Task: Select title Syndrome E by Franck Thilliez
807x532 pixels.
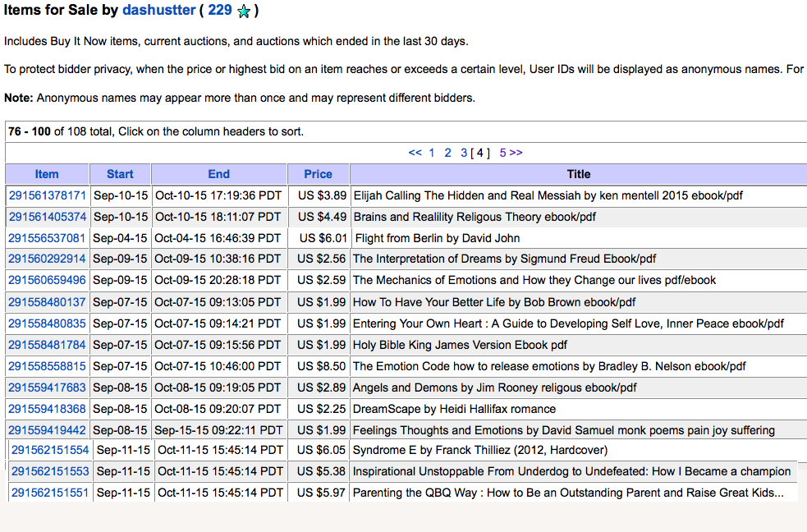Action: (x=480, y=450)
